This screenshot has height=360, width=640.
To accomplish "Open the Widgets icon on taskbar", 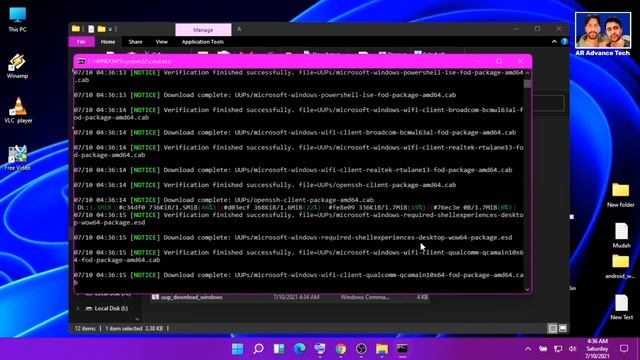I will [x=279, y=349].
